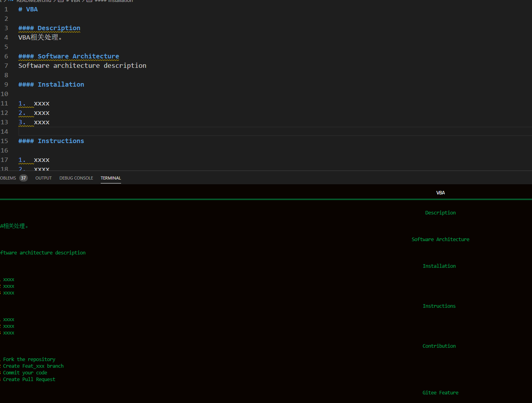
Task: Click 'Contribution' heading in terminal output
Action: [439, 346]
